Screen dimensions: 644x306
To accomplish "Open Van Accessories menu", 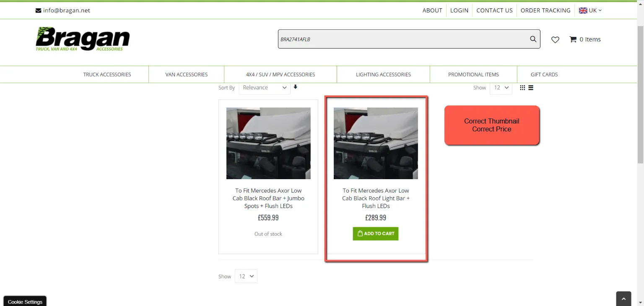I will 187,75.
